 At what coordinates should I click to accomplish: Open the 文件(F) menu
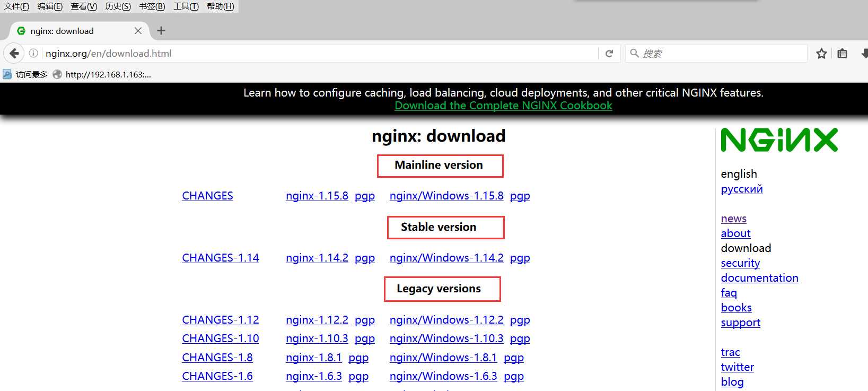coord(16,6)
